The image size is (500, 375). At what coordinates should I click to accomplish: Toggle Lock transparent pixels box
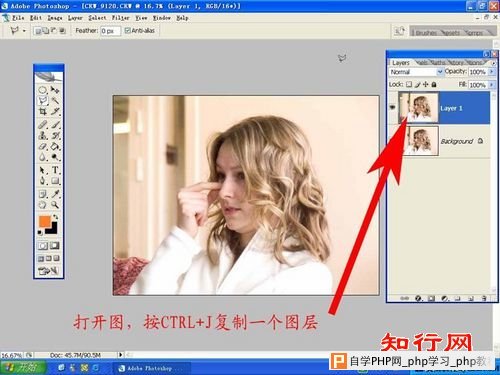409,84
